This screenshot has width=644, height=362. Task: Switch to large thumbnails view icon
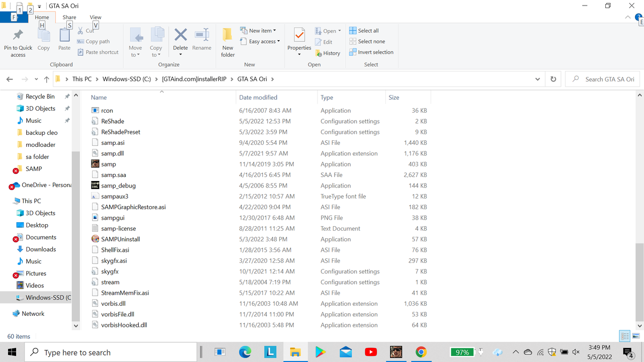pos(636,336)
